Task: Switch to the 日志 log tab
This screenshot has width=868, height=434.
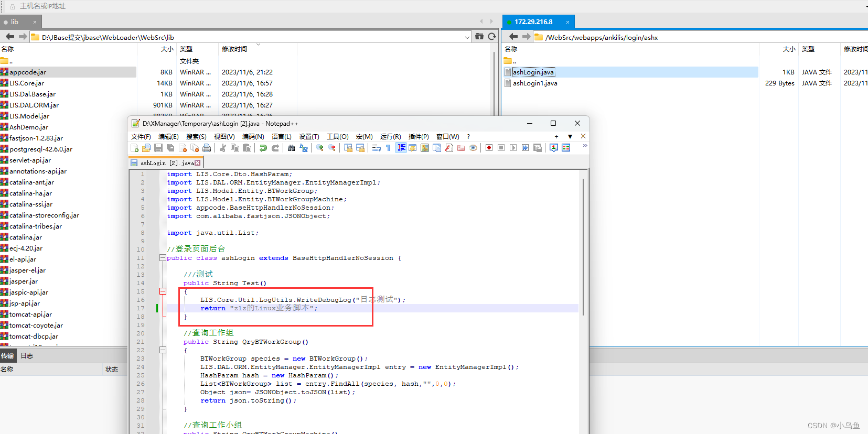Action: [27, 355]
